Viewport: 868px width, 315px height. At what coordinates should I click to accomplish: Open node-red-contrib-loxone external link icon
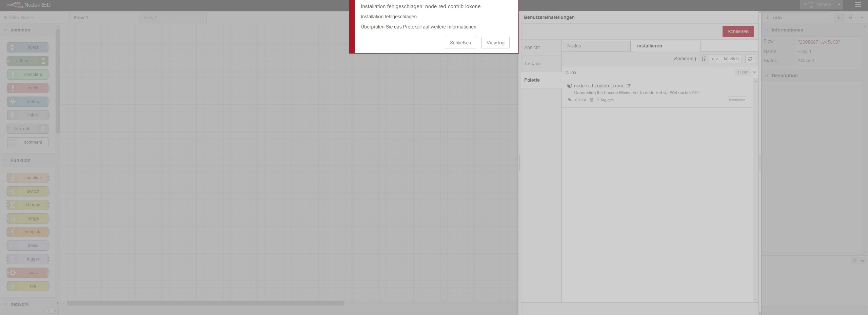click(x=629, y=86)
